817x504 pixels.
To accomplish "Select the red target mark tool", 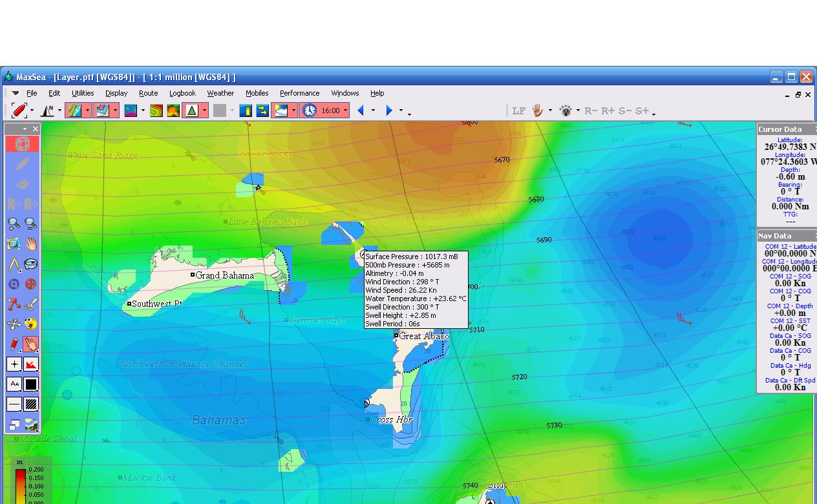I will pyautogui.click(x=30, y=284).
